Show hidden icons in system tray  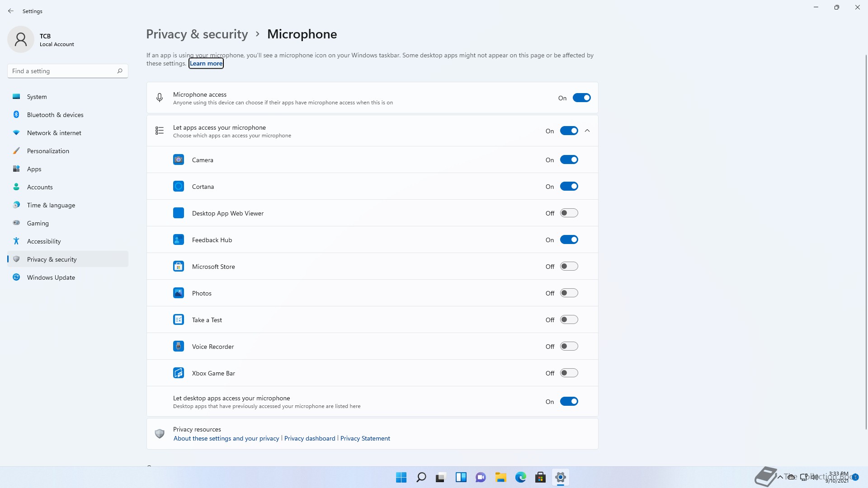pyautogui.click(x=780, y=477)
